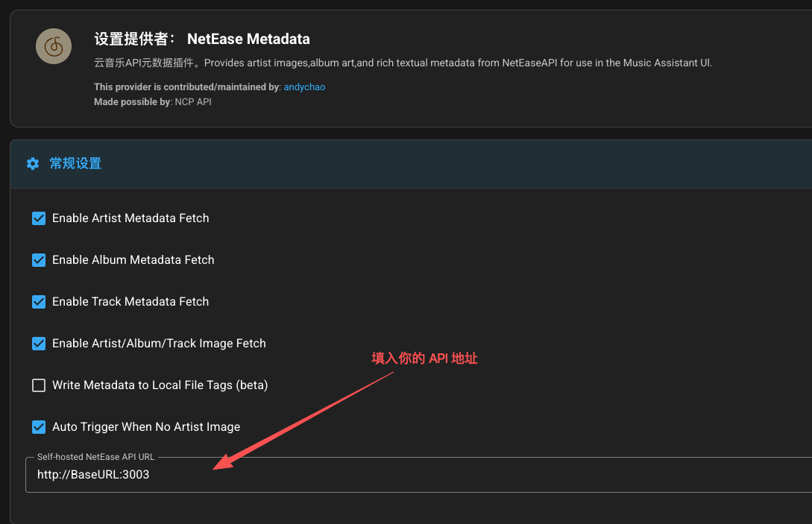Viewport: 812px width, 524px height.
Task: Disable Enable Album Metadata Fetch
Action: 39,260
